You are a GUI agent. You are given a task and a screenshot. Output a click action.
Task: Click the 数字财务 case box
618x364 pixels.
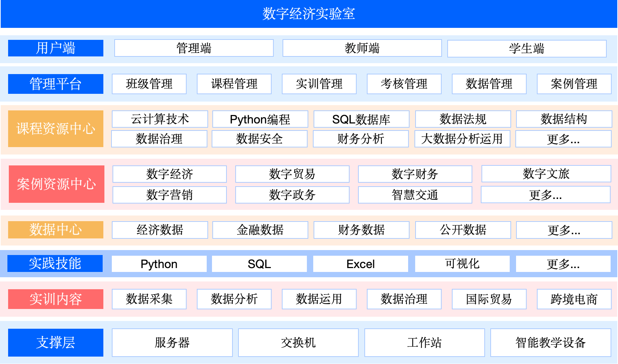click(x=415, y=174)
